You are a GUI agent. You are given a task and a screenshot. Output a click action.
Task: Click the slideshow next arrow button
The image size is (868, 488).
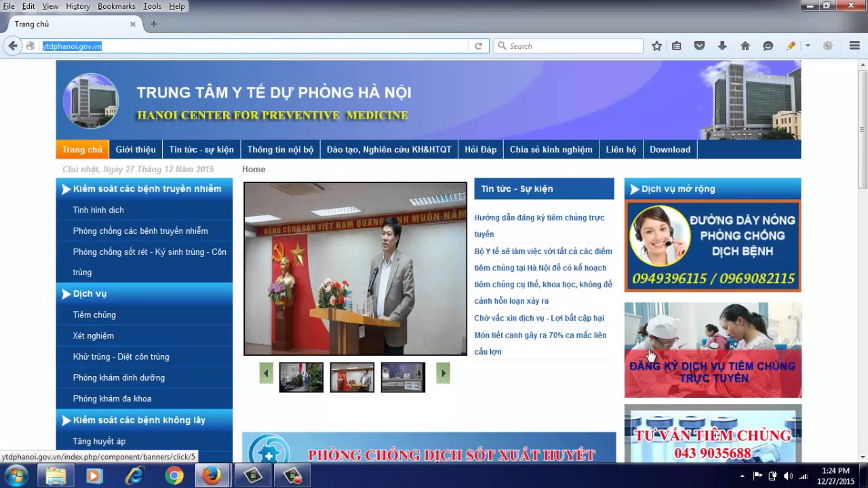tap(443, 373)
